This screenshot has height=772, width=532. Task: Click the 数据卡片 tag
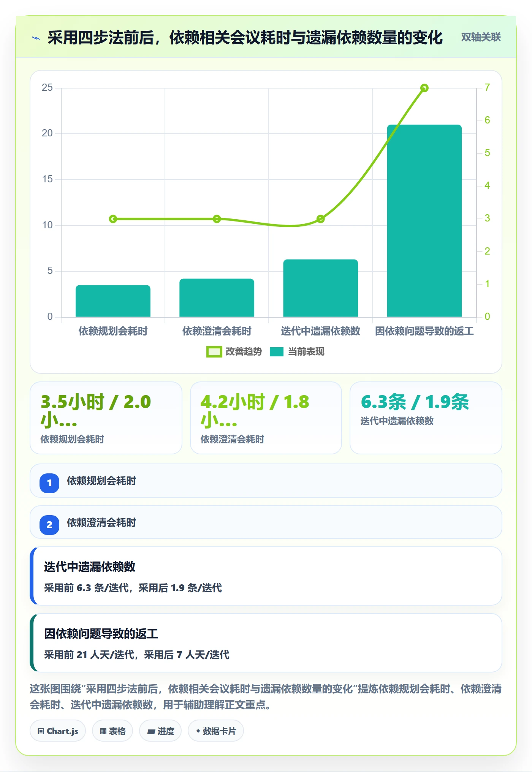[x=216, y=731]
